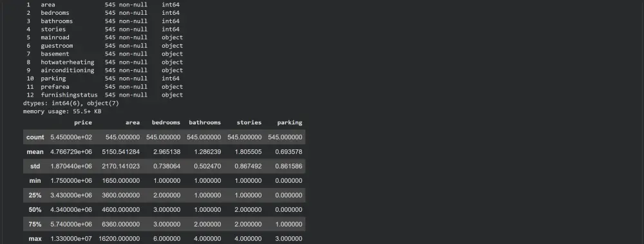Viewport: 644px width, 244px height.
Task: Click 'hotwaterheating' in the info output
Action: [68, 62]
